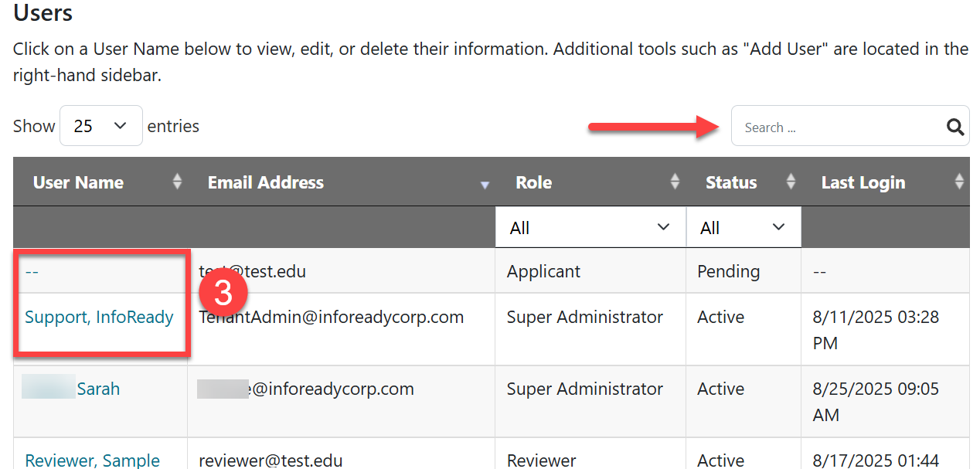Viewport: 980px width, 469px height.
Task: Open the '--' user name link
Action: 31,272
